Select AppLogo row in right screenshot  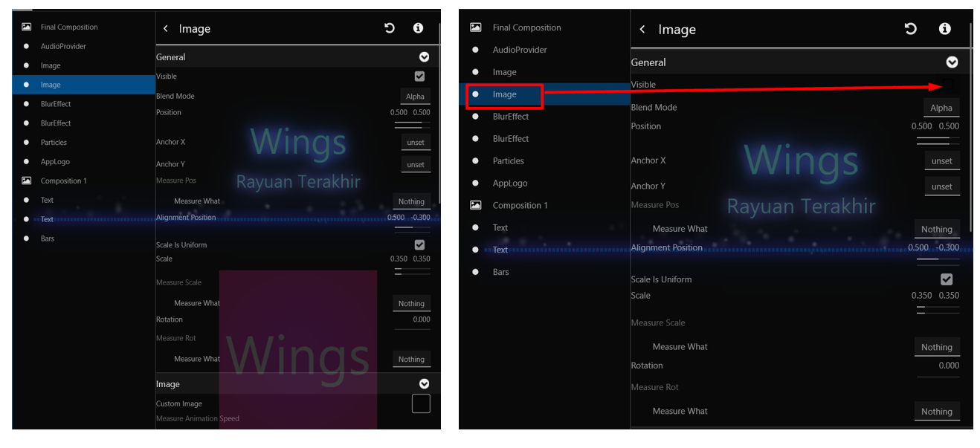point(545,183)
